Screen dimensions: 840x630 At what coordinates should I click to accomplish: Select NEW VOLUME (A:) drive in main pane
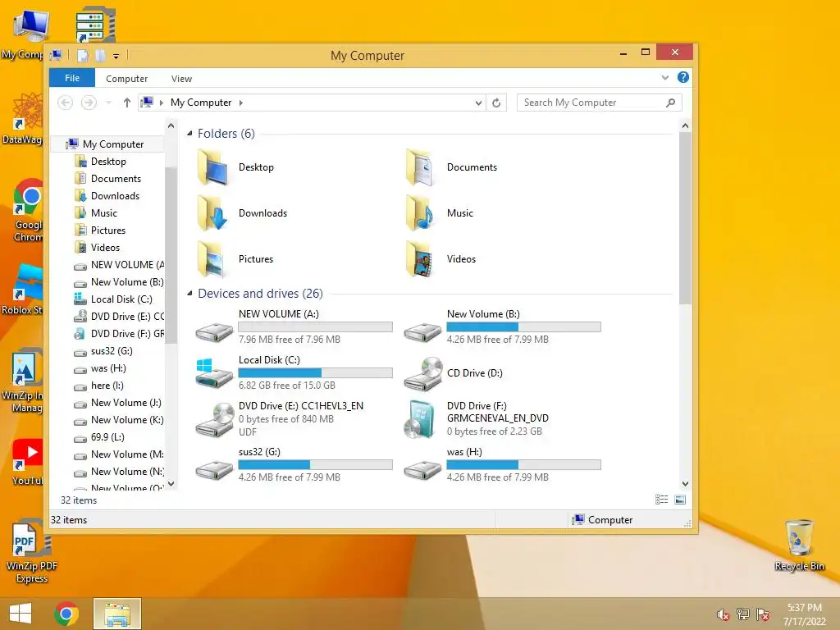294,326
